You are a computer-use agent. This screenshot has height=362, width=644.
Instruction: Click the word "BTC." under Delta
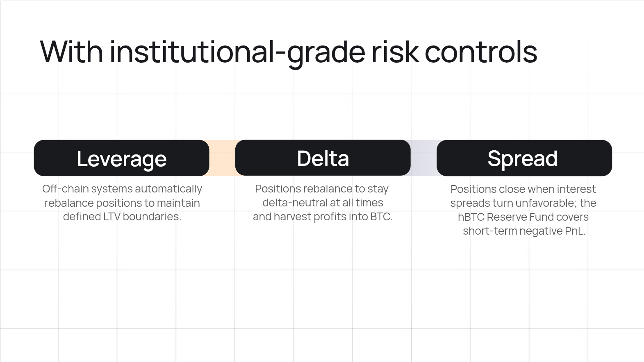(381, 217)
